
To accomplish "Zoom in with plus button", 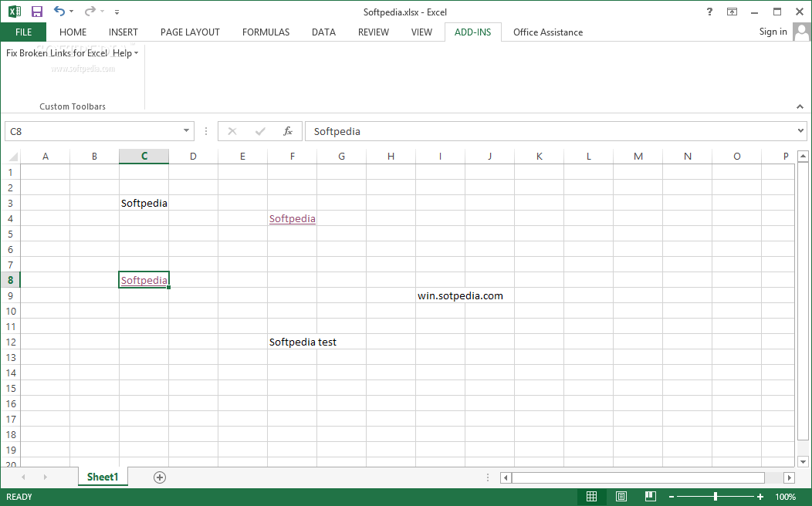I will tap(760, 497).
